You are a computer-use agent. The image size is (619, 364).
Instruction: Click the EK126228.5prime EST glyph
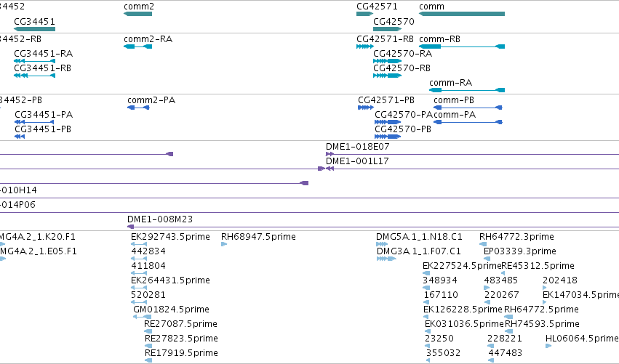pos(426,317)
